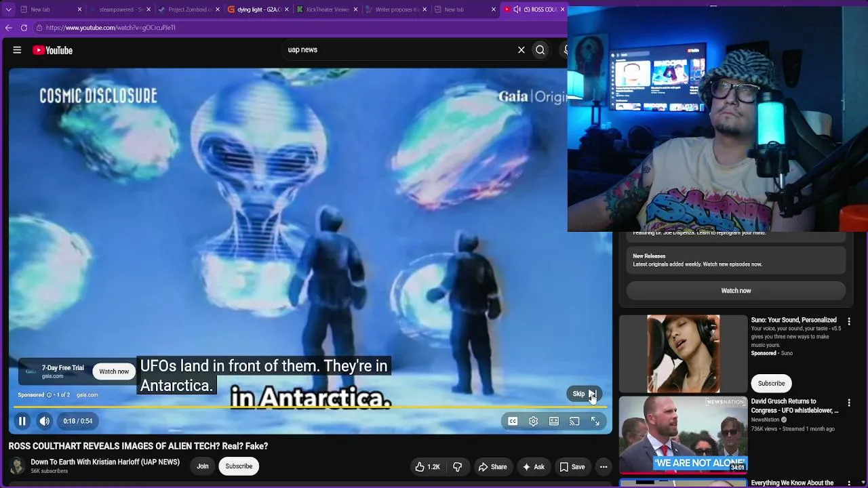Reload the page with the refresh icon
The height and width of the screenshot is (488, 868).
pos(24,28)
